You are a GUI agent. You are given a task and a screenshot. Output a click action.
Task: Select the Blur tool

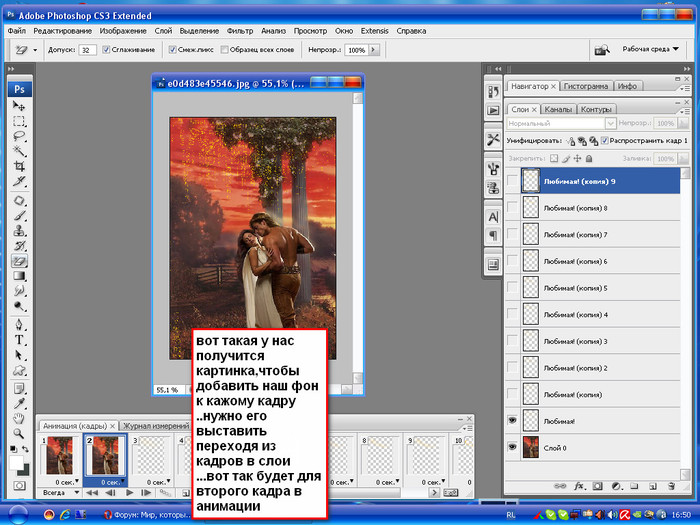pos(19,291)
